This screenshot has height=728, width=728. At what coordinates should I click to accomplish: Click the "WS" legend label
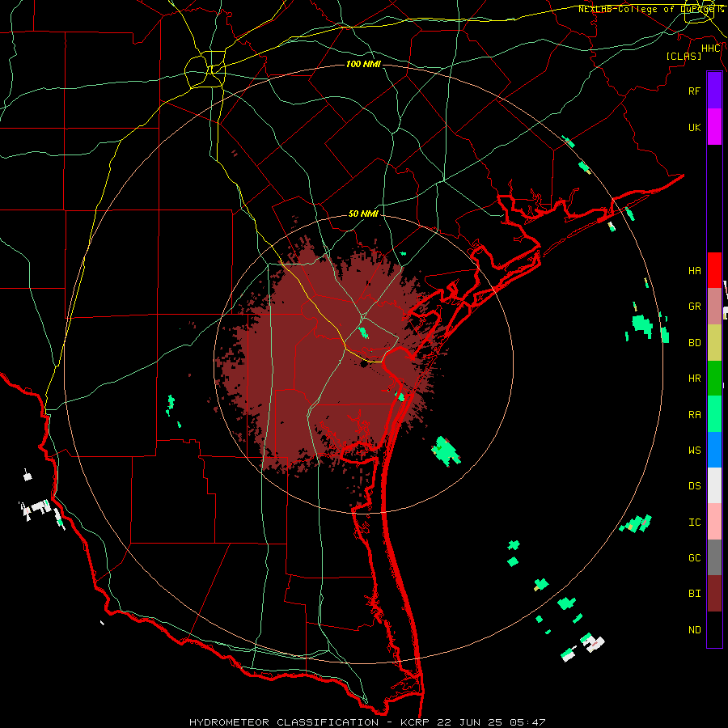click(x=694, y=451)
